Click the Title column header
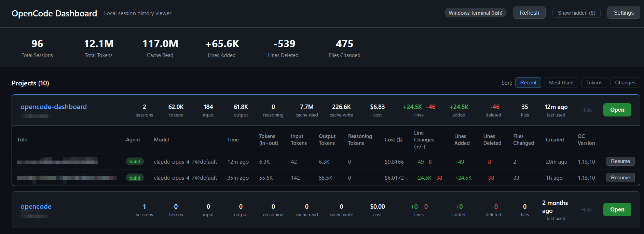 (22, 139)
